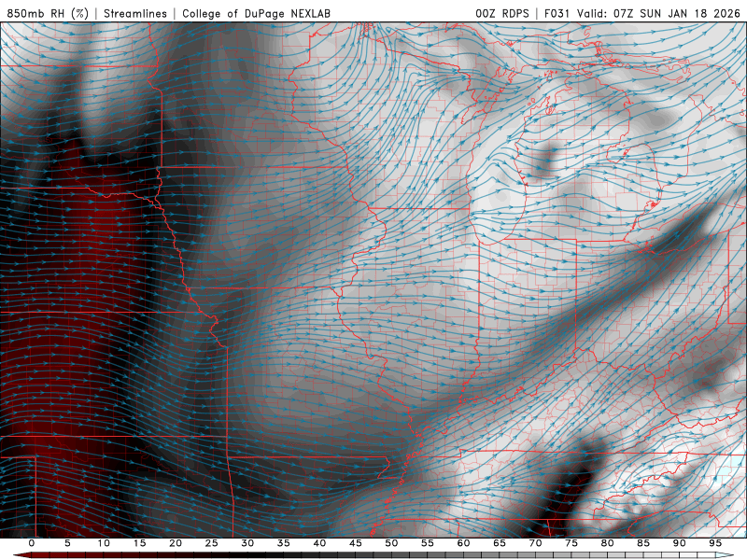The height and width of the screenshot is (560, 747).
Task: Click the 'F031' forecast hour label
Action: tap(557, 13)
